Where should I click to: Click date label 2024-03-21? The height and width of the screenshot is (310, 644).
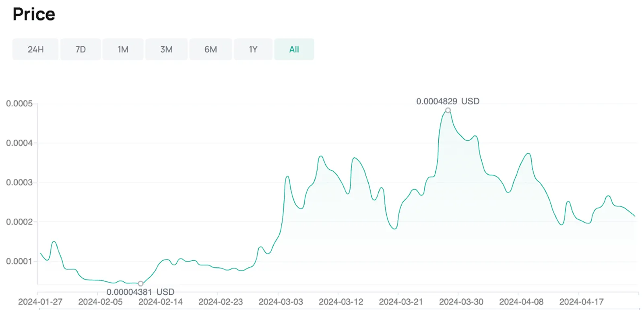[x=401, y=302]
